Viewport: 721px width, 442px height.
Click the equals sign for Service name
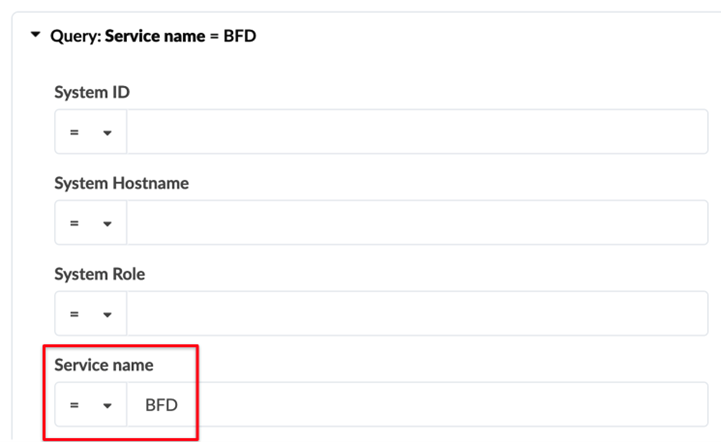(74, 406)
